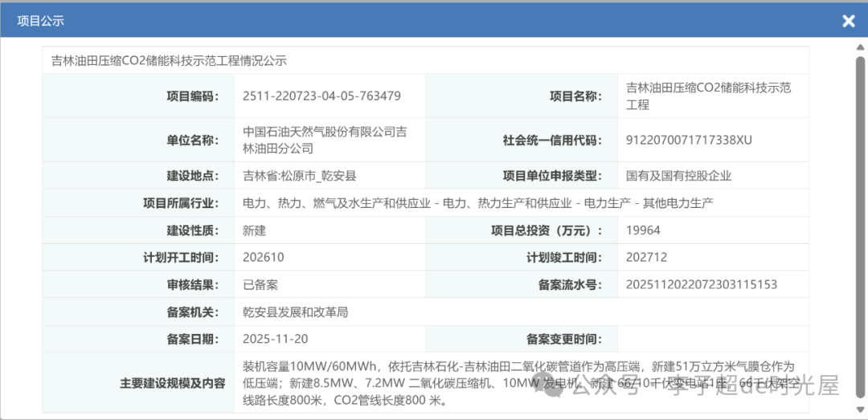Select the company name 中国石油天然气股份有限公司吉林油田分公司
Image resolution: width=868 pixels, height=420 pixels.
pyautogui.click(x=325, y=140)
